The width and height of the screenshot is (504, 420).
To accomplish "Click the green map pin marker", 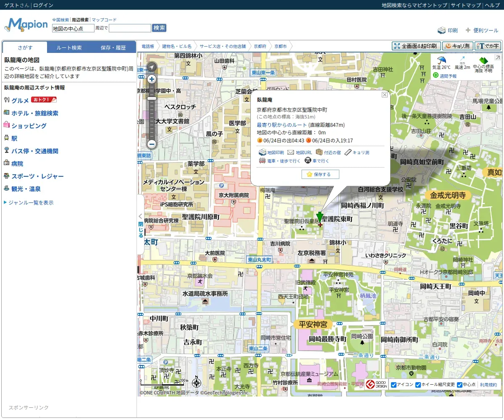I will [x=320, y=218].
